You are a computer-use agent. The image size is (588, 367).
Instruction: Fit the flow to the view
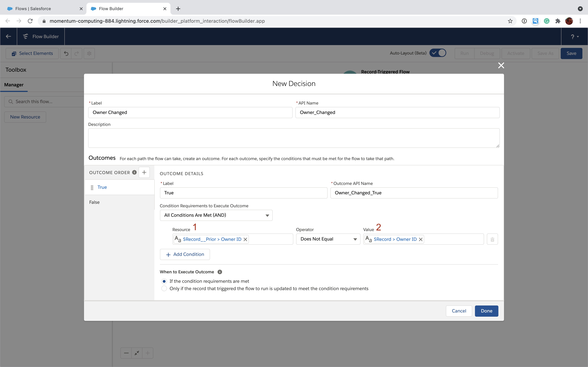[136, 353]
